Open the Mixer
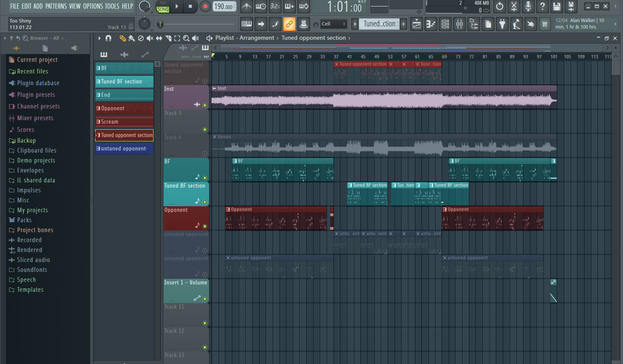Image resolution: width=623 pixels, height=364 pixels. tap(459, 24)
